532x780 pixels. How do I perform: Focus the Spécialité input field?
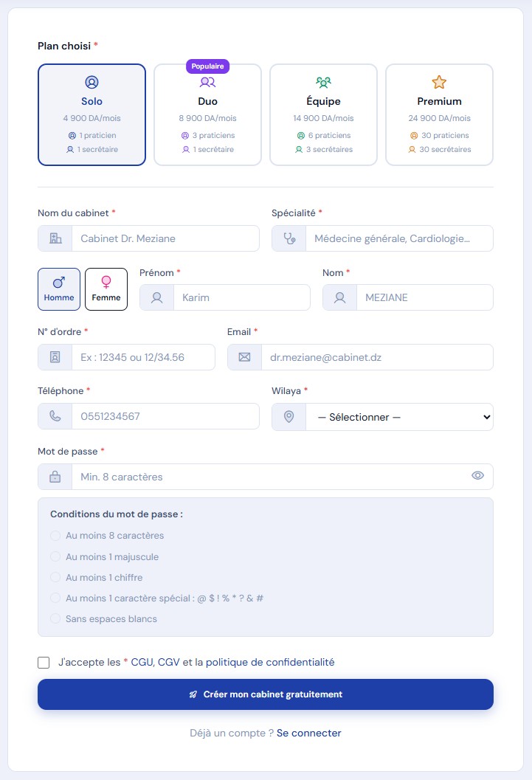(399, 238)
